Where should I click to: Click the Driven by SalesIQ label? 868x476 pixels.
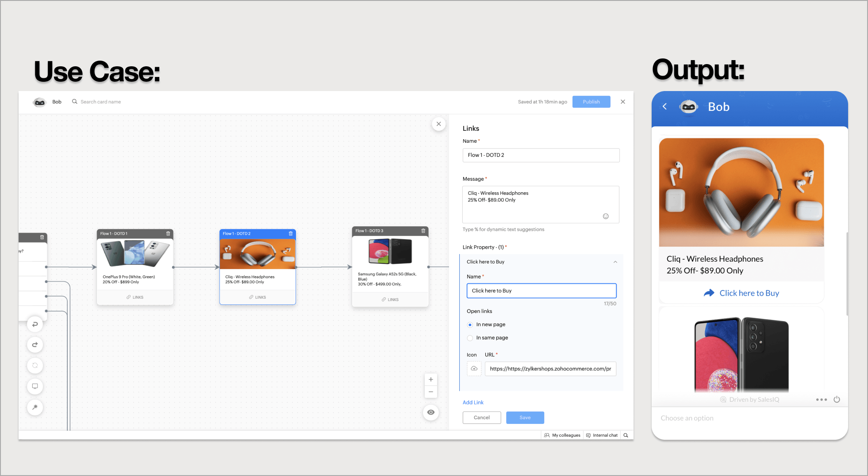[750, 400]
